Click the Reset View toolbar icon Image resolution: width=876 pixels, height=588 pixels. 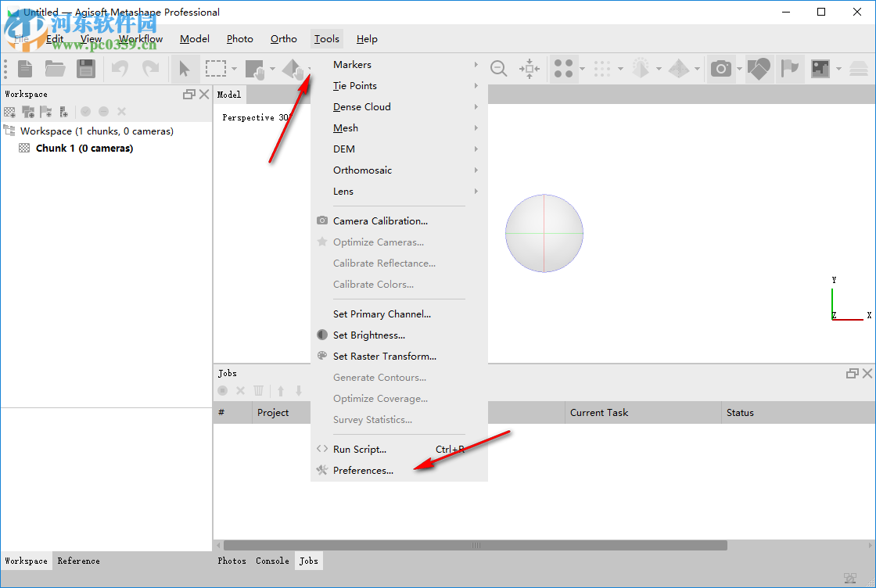[530, 69]
